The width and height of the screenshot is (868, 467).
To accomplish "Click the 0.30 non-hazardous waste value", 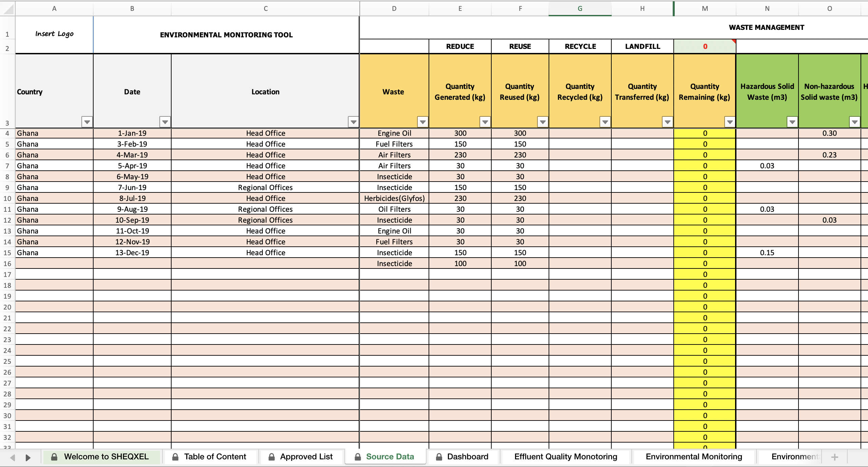I will point(829,133).
